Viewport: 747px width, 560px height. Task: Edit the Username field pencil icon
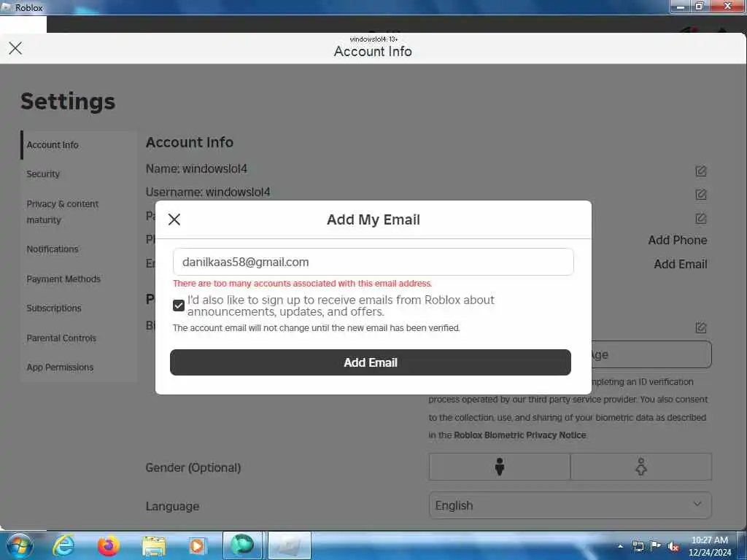click(700, 194)
